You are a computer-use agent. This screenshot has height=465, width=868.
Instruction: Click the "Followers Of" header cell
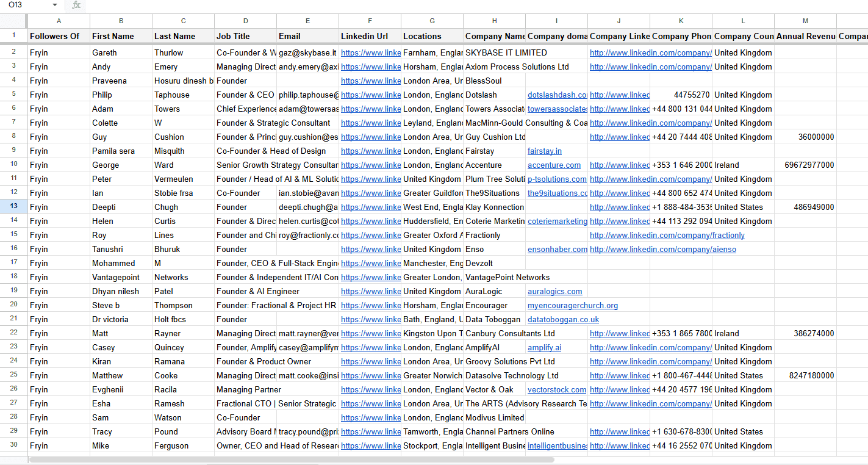(x=59, y=36)
